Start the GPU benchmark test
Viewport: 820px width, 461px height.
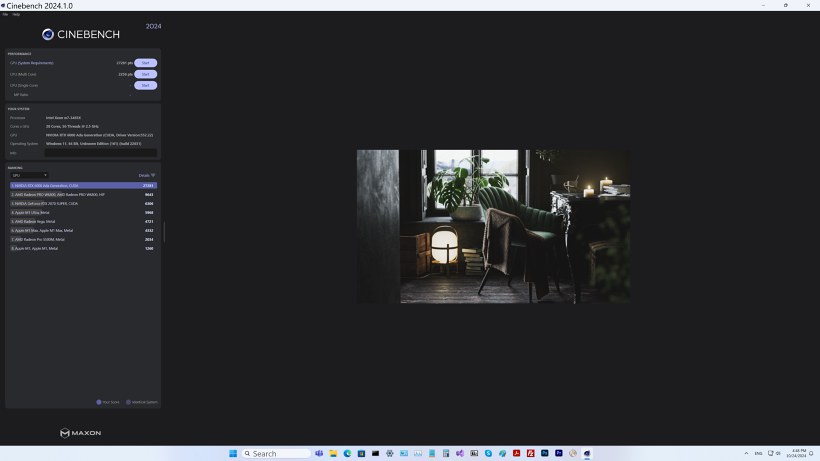[x=145, y=63]
